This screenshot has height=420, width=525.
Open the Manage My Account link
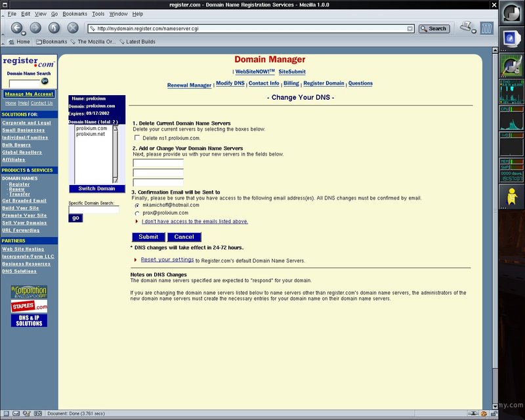(29, 94)
